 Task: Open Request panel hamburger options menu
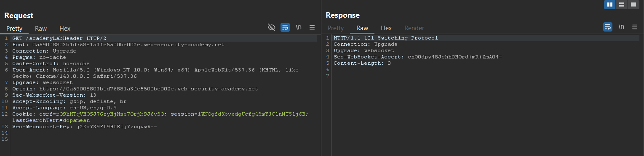312,27
